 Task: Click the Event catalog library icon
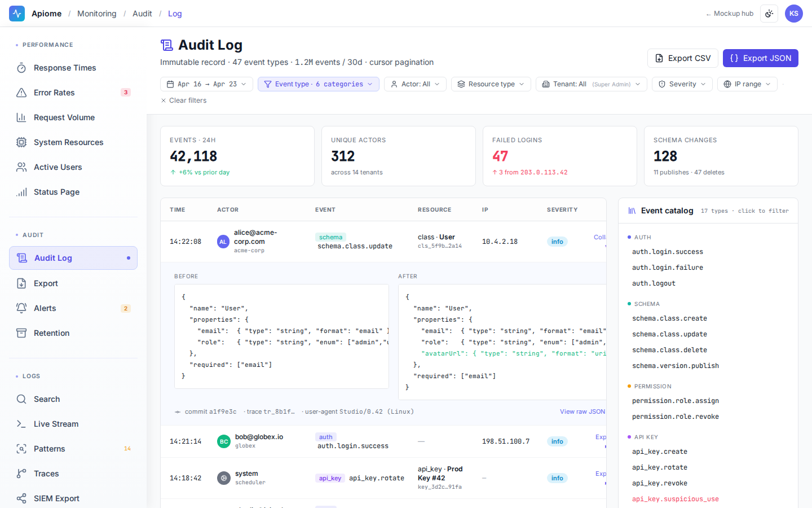632,211
